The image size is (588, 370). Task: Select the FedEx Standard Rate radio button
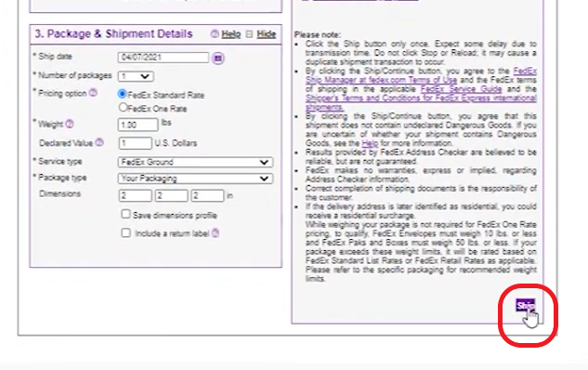pos(123,94)
